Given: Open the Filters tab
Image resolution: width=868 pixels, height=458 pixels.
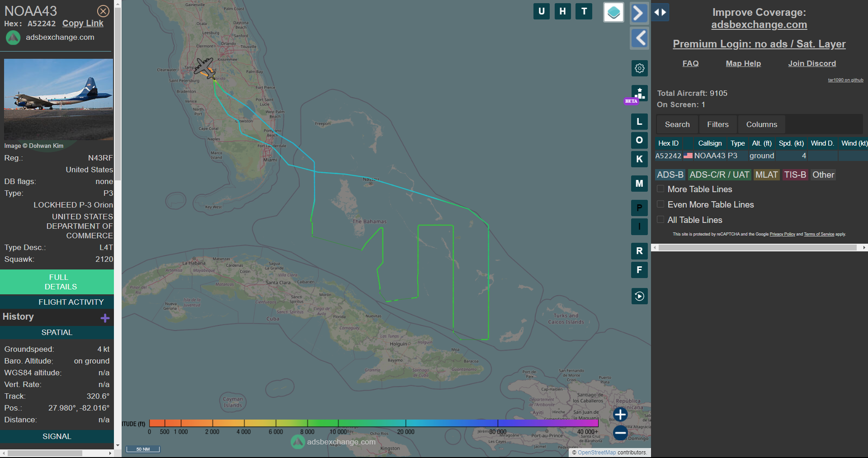Looking at the screenshot, I should 718,124.
